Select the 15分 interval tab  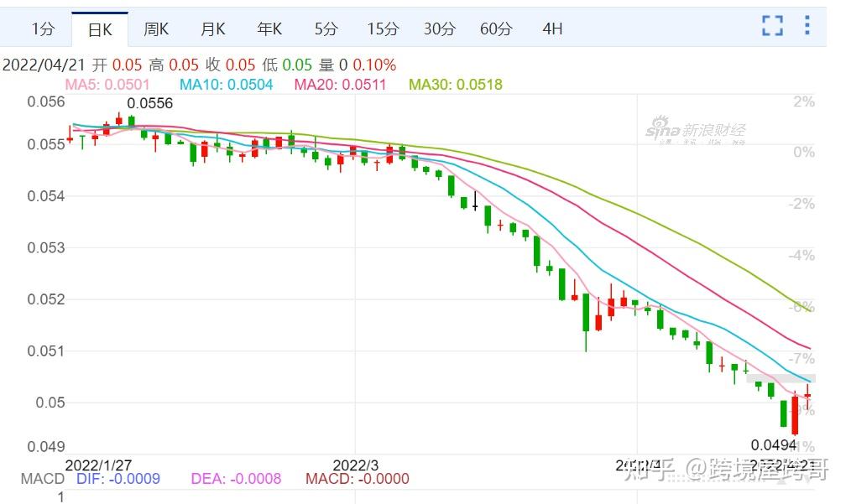(x=383, y=29)
